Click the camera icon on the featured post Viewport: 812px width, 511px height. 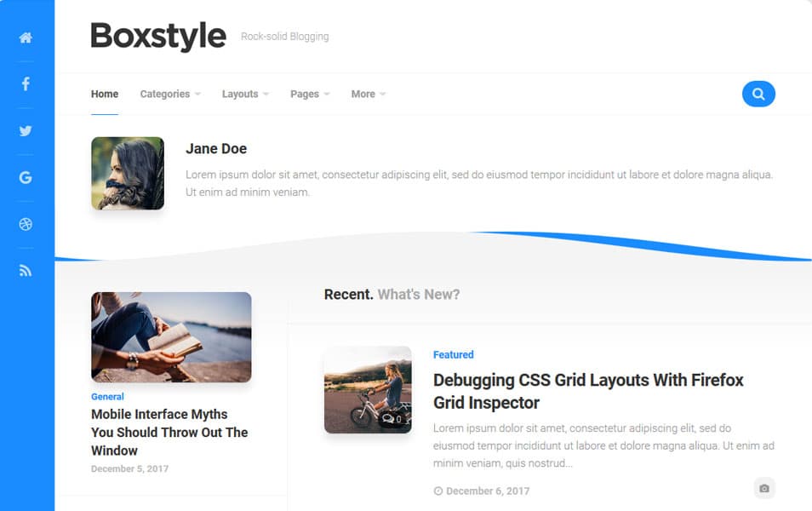pyautogui.click(x=764, y=487)
